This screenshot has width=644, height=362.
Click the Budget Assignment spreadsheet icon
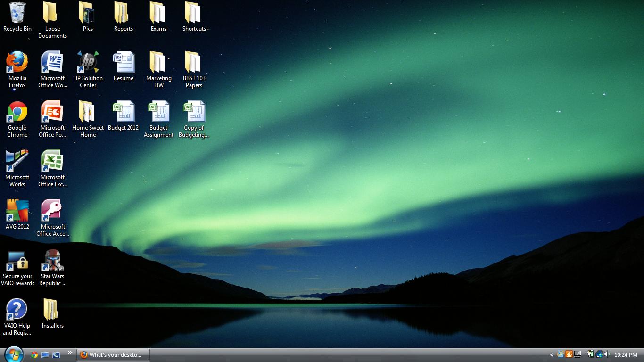point(158,119)
